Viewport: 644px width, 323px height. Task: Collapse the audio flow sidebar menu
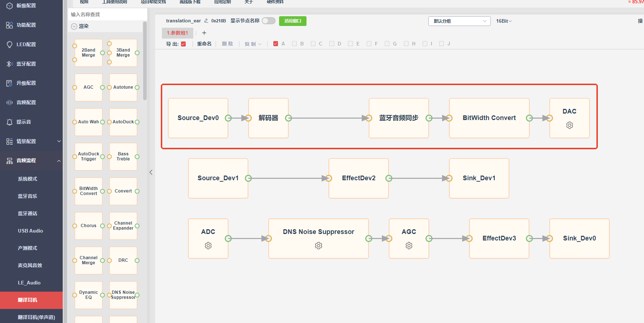59,161
